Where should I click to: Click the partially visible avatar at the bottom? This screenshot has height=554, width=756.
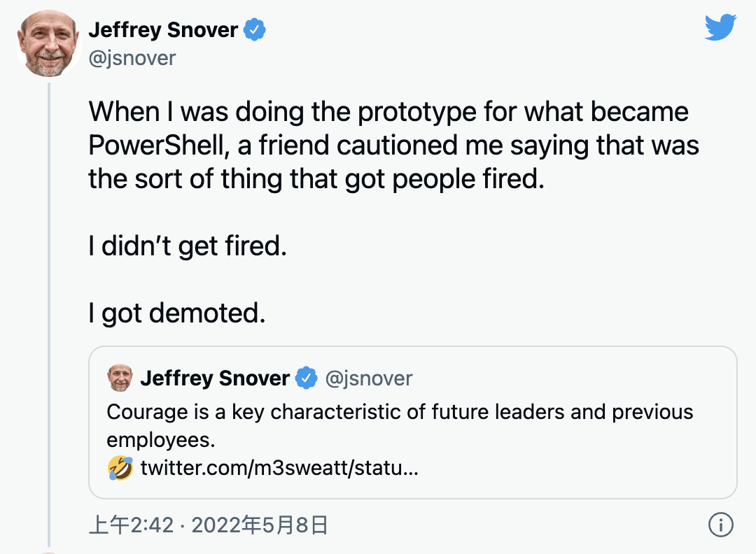pyautogui.click(x=48, y=552)
